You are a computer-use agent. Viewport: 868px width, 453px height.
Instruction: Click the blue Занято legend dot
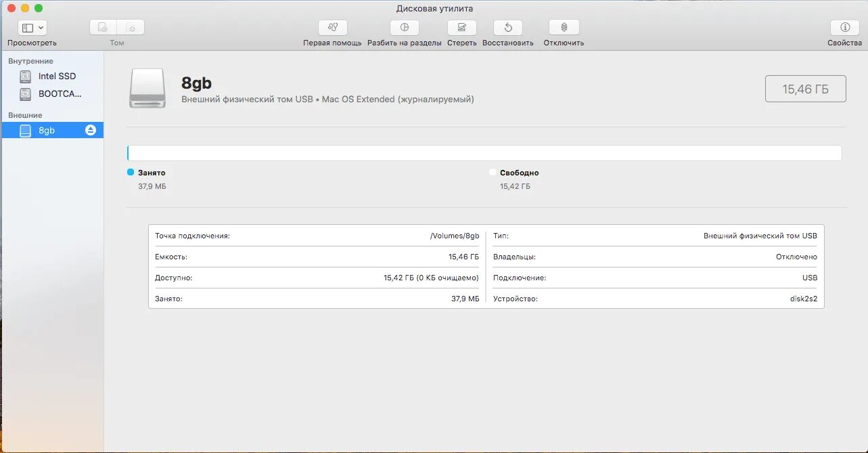click(x=131, y=172)
